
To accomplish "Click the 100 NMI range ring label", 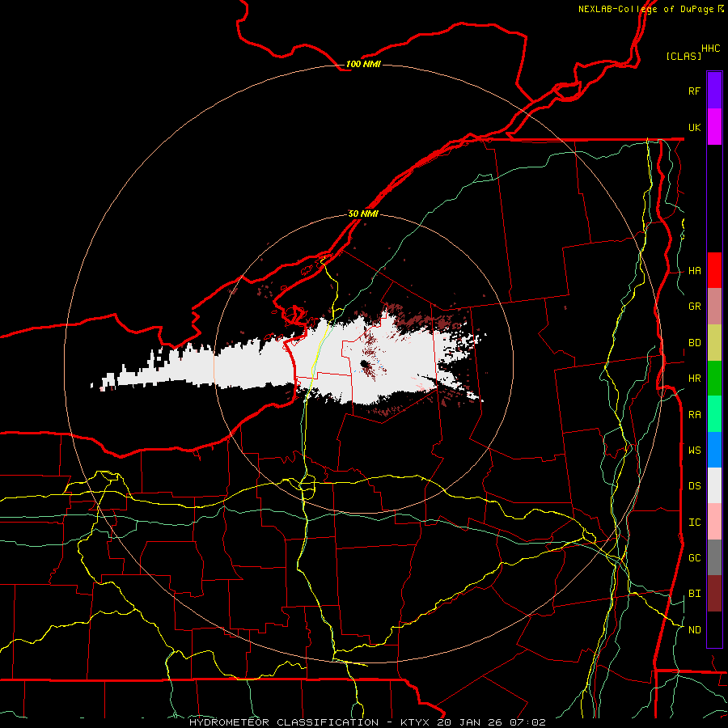I will (363, 64).
